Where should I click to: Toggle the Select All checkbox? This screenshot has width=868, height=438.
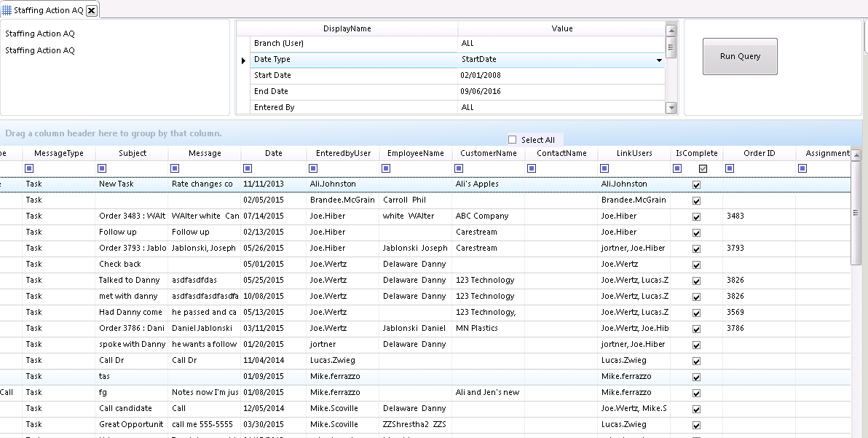tap(512, 139)
